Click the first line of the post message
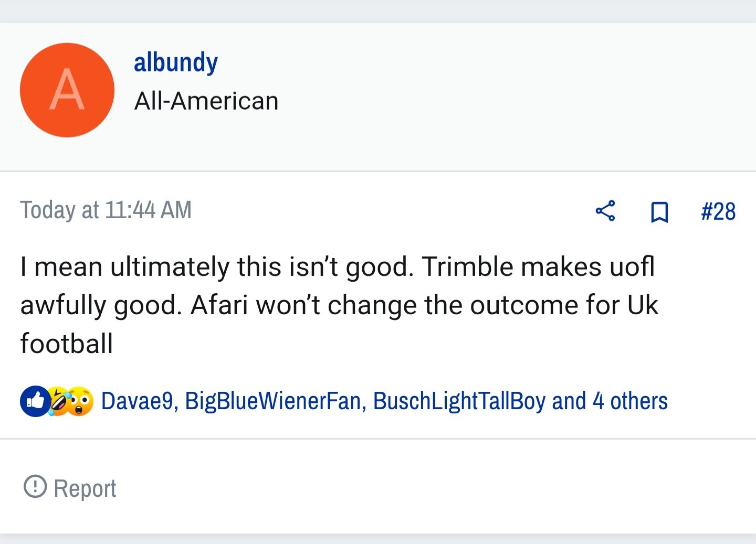Viewport: 756px width, 544px height. tap(338, 266)
